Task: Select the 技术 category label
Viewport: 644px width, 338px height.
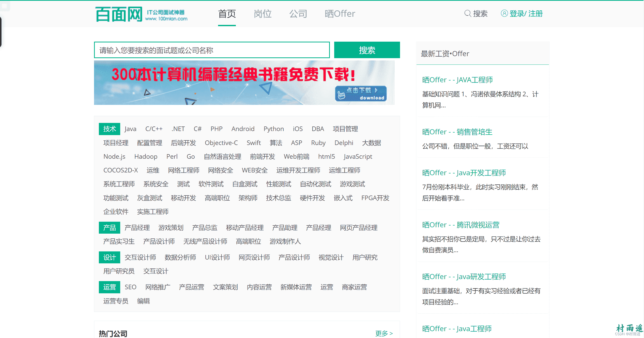Action: coord(109,129)
